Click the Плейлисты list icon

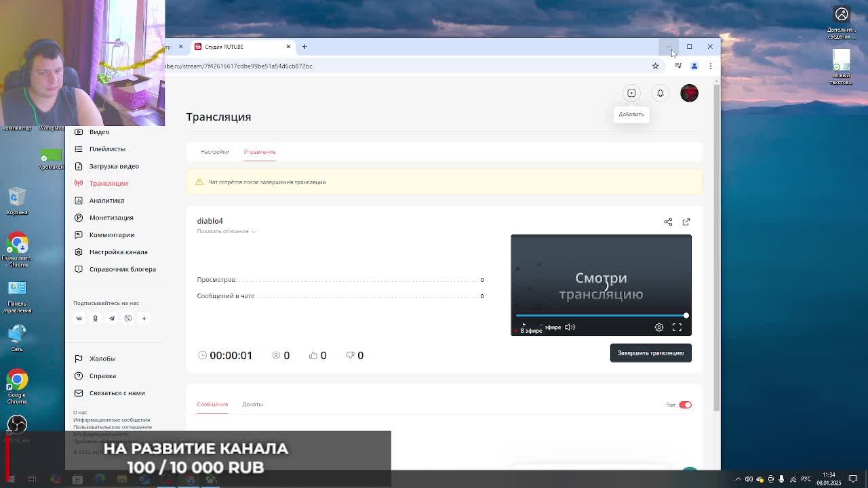(79, 149)
